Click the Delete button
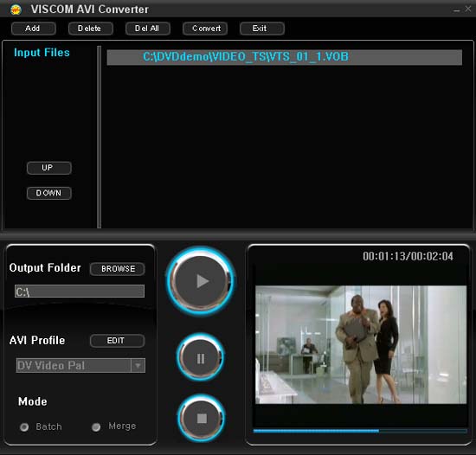The height and width of the screenshot is (455, 476). [91, 29]
